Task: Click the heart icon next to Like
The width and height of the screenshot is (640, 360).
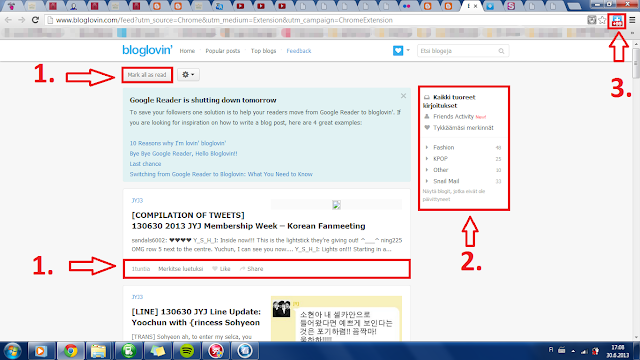Action: 215,269
